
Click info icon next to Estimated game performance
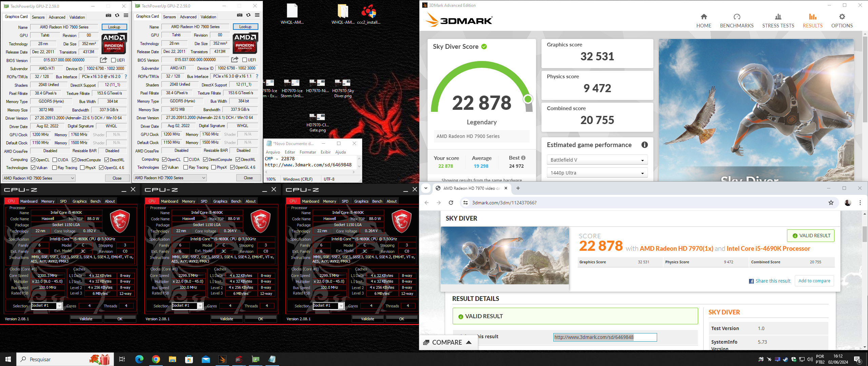click(x=644, y=145)
